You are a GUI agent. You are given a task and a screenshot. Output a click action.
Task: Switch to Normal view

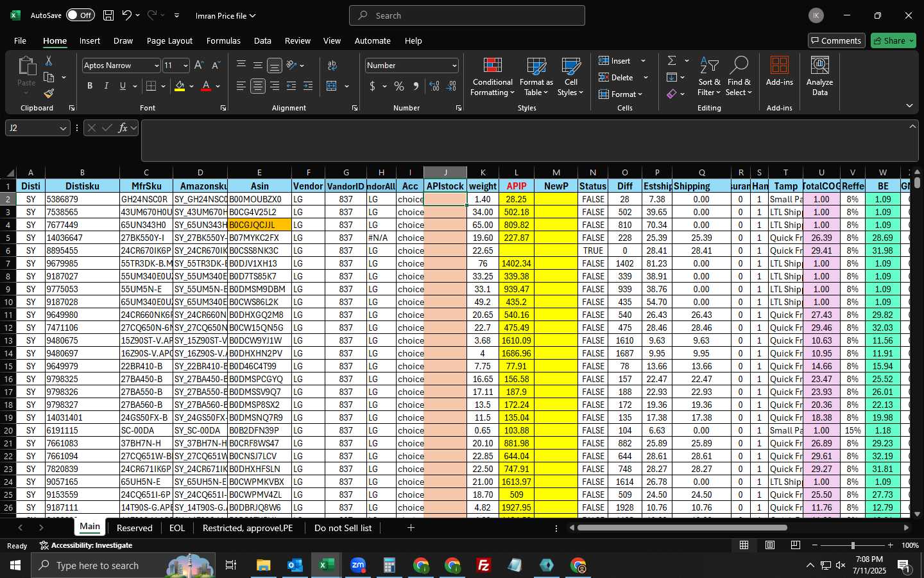[x=744, y=545]
